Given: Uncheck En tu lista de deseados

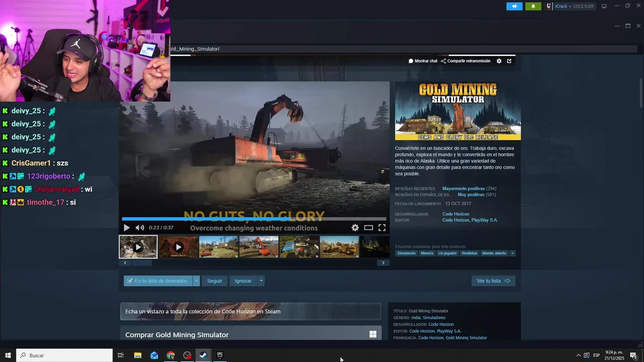Looking at the screenshot, I should coord(158,281).
